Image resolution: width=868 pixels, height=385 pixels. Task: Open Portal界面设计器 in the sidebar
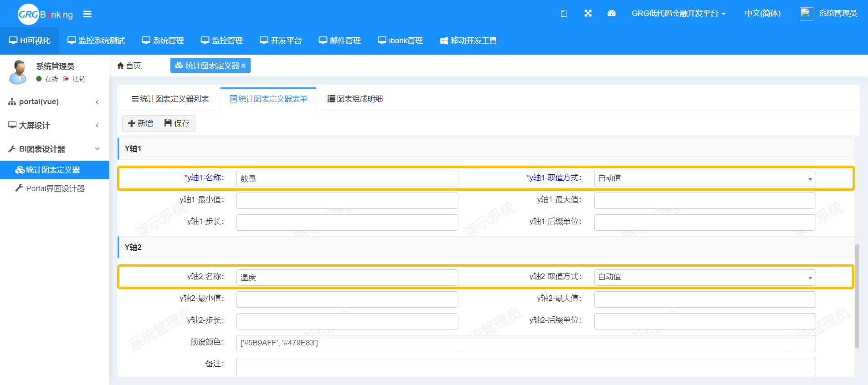(55, 188)
